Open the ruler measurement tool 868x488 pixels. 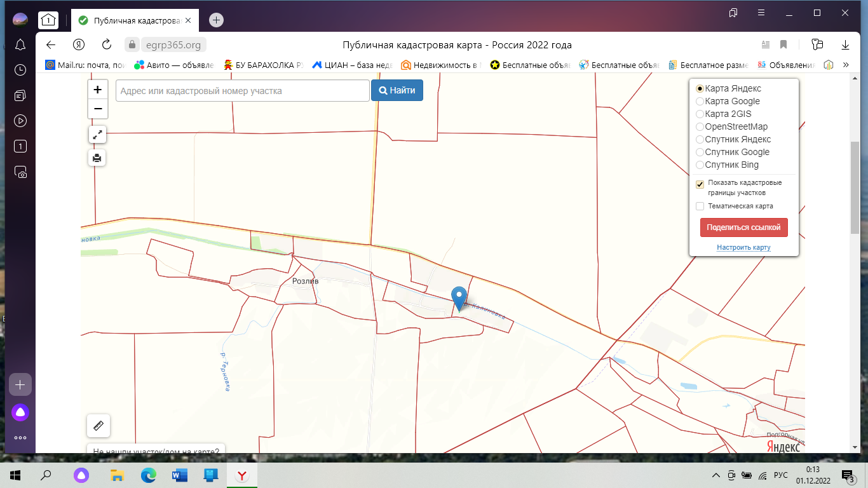pyautogui.click(x=98, y=426)
